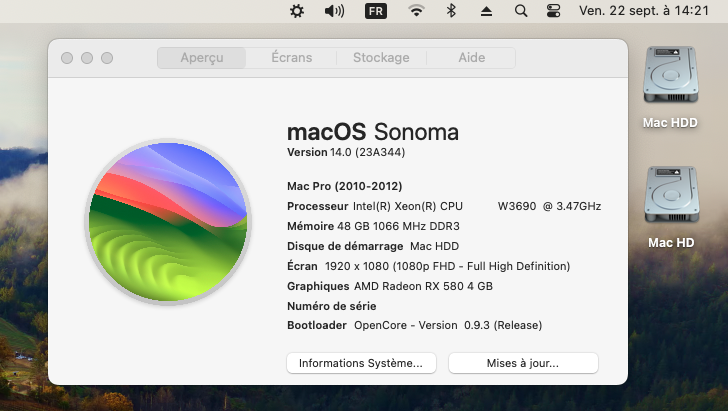Switch to the Stockage tab
The height and width of the screenshot is (411, 728).
[381, 58]
